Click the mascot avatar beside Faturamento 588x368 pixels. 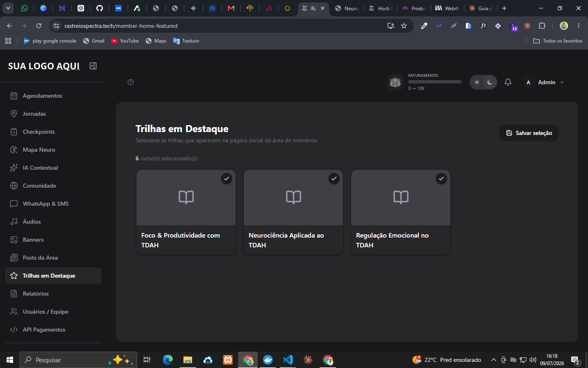point(395,82)
